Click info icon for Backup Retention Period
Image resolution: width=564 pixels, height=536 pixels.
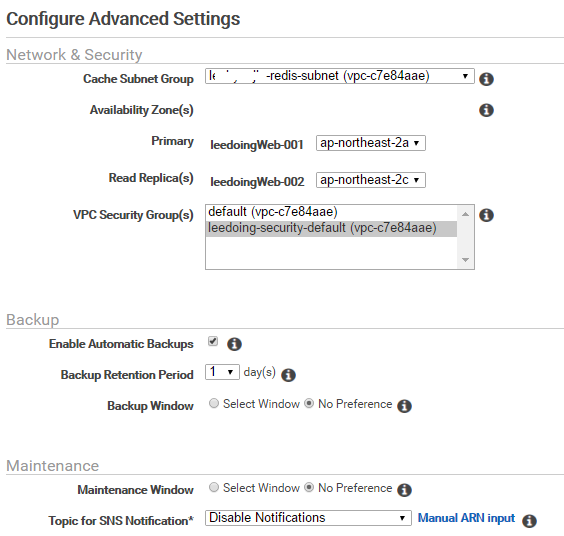(288, 375)
